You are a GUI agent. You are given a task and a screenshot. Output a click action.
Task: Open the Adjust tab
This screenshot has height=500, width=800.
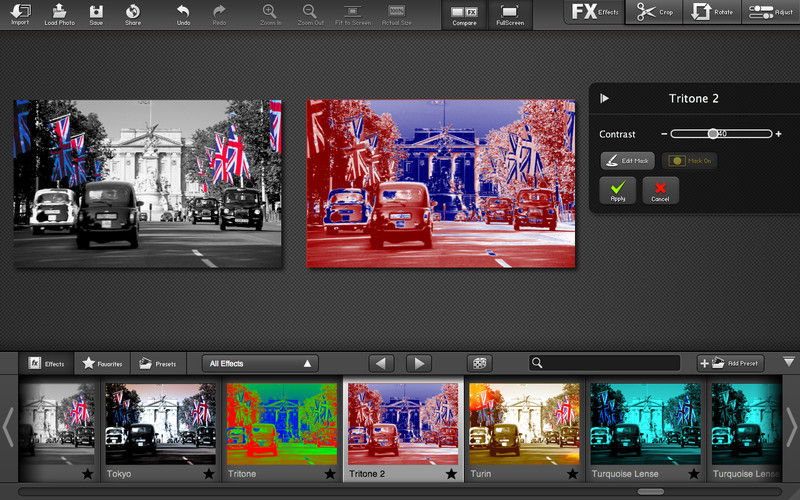[x=771, y=12]
